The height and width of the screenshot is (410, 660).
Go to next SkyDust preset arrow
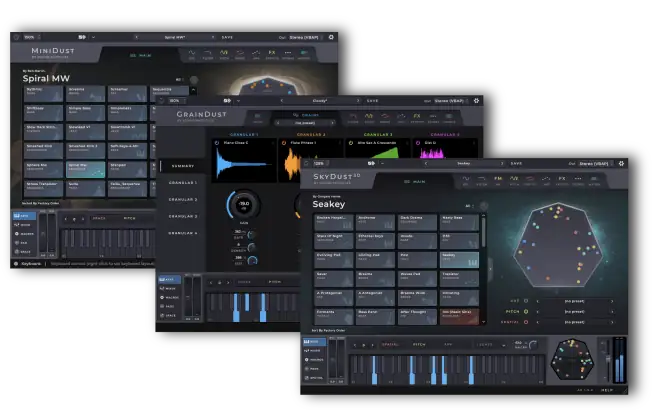coord(502,163)
